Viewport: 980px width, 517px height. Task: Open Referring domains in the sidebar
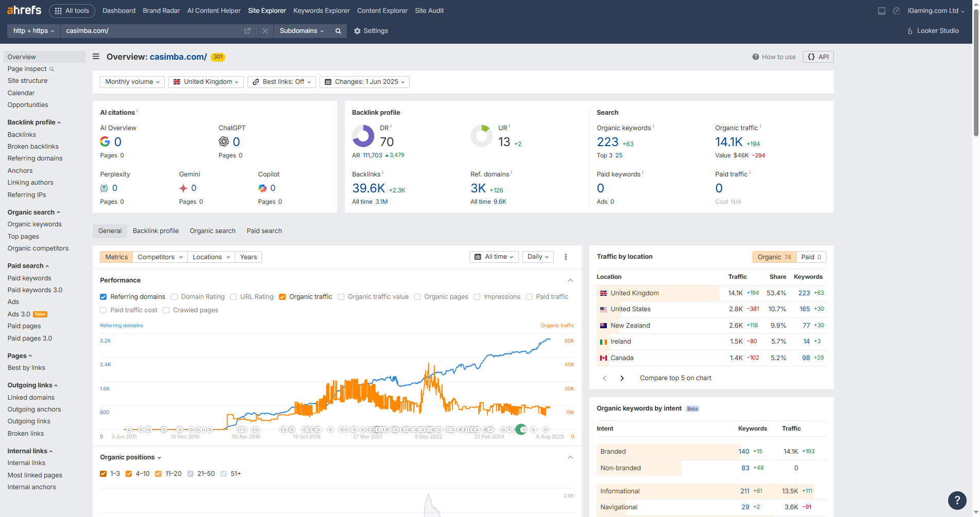(x=35, y=158)
